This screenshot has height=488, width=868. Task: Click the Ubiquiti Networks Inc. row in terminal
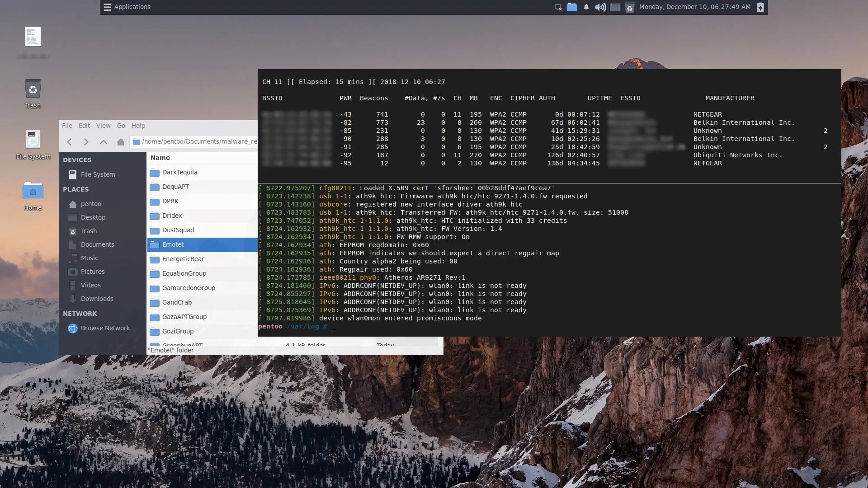tap(522, 155)
